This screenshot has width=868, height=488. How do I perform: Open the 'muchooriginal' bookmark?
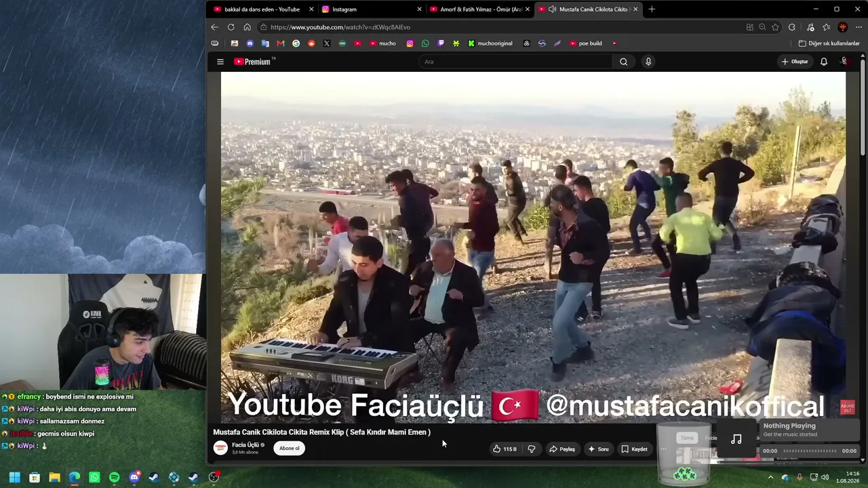[x=490, y=43]
